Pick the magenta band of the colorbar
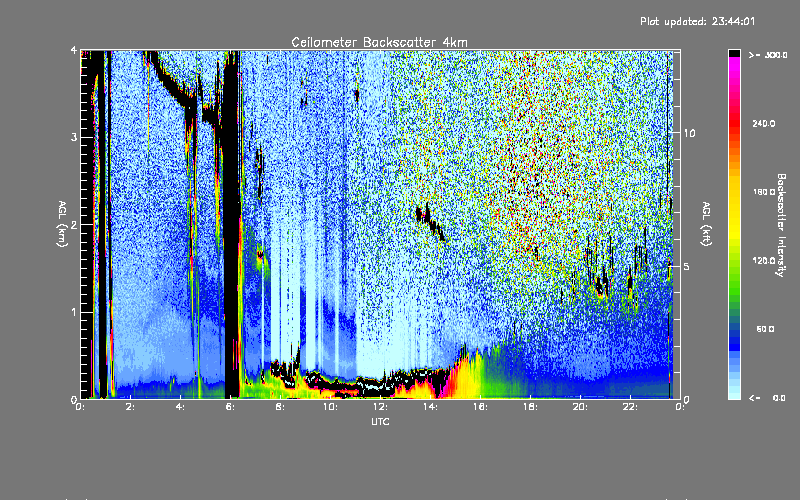The height and width of the screenshot is (500, 800). (734, 65)
